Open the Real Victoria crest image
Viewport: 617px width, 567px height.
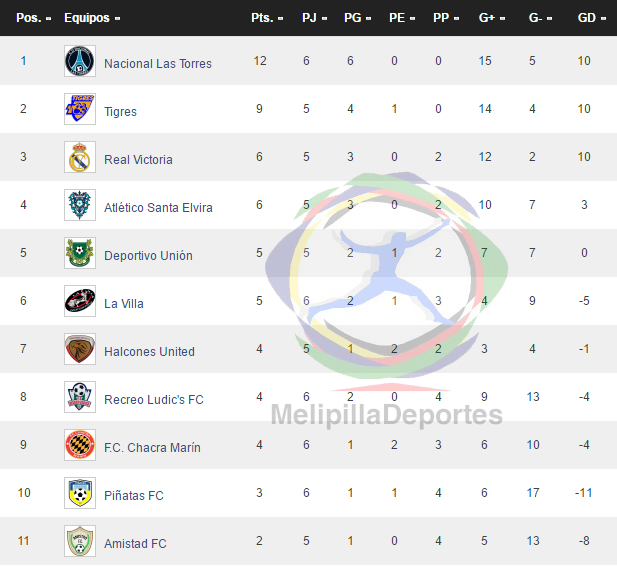coord(80,157)
